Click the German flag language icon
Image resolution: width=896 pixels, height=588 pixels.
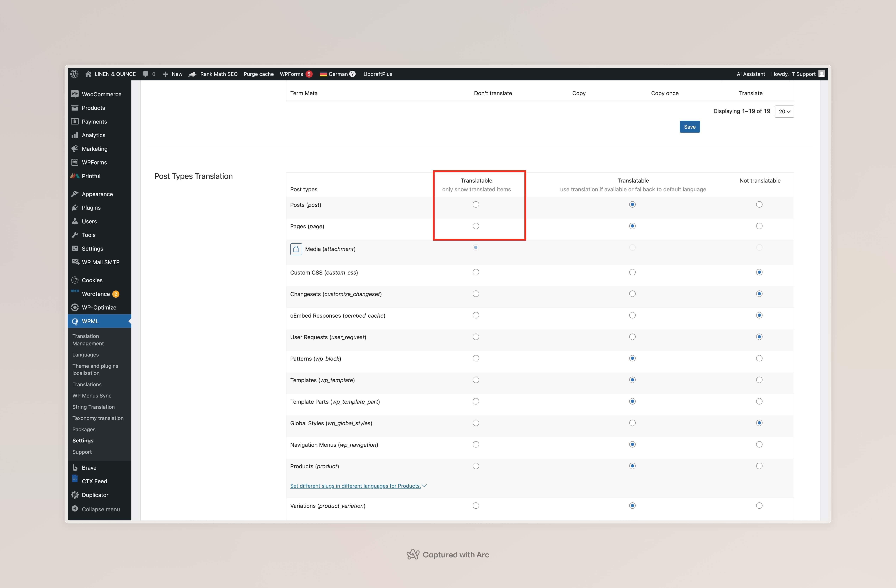[323, 74]
